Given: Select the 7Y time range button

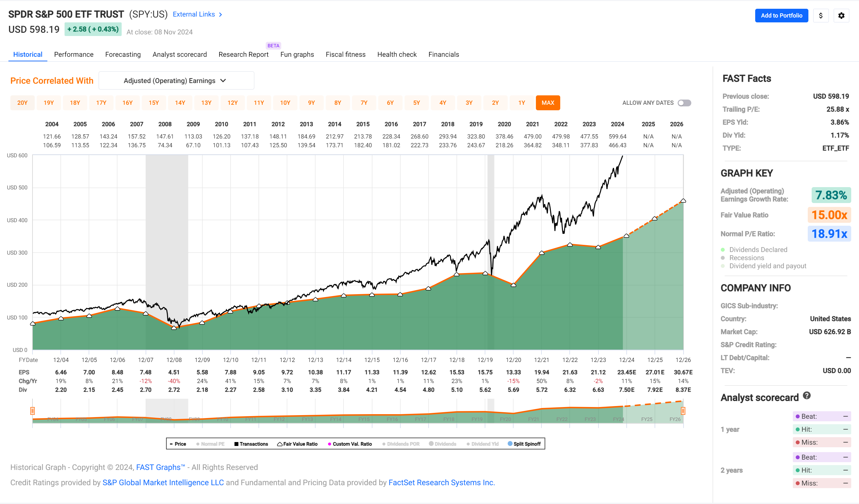Looking at the screenshot, I should tap(364, 103).
